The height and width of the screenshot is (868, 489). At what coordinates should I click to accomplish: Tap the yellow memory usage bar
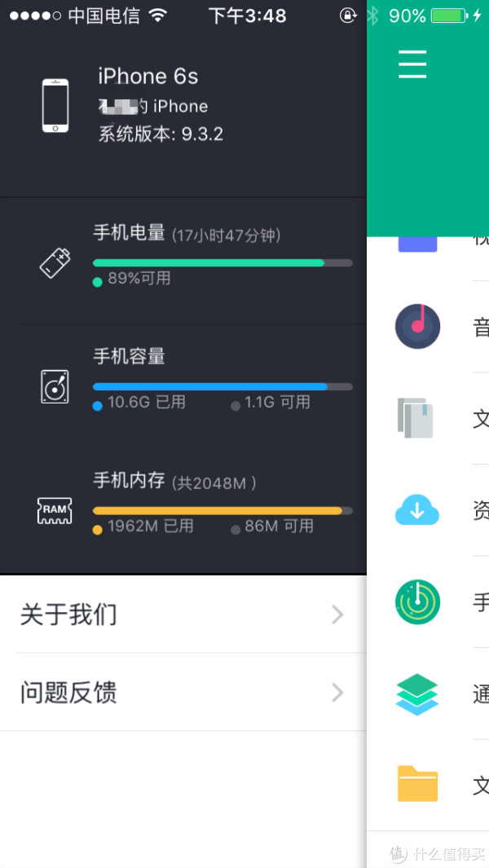pos(222,510)
